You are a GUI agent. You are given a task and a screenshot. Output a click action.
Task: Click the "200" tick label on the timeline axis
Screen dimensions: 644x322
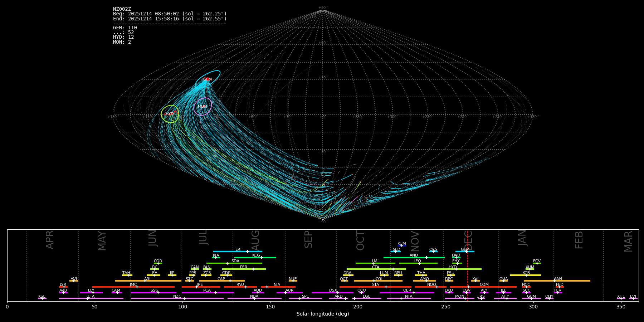tap(358, 307)
